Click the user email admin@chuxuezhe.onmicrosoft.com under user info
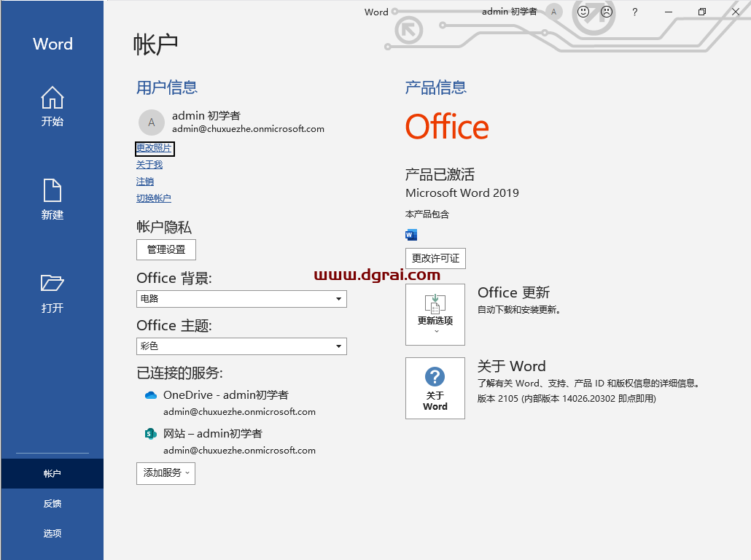The height and width of the screenshot is (560, 751). (x=248, y=129)
